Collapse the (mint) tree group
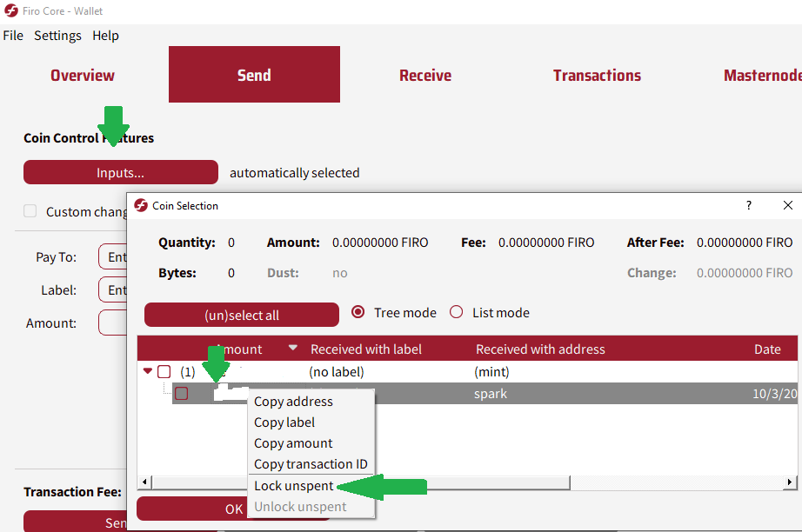This screenshot has width=802, height=532. coord(148,372)
